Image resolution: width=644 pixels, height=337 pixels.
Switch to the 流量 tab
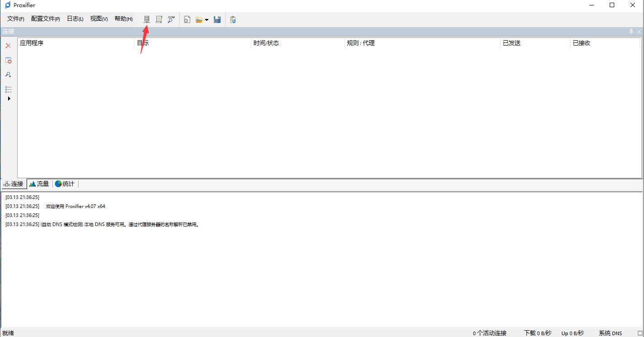39,184
